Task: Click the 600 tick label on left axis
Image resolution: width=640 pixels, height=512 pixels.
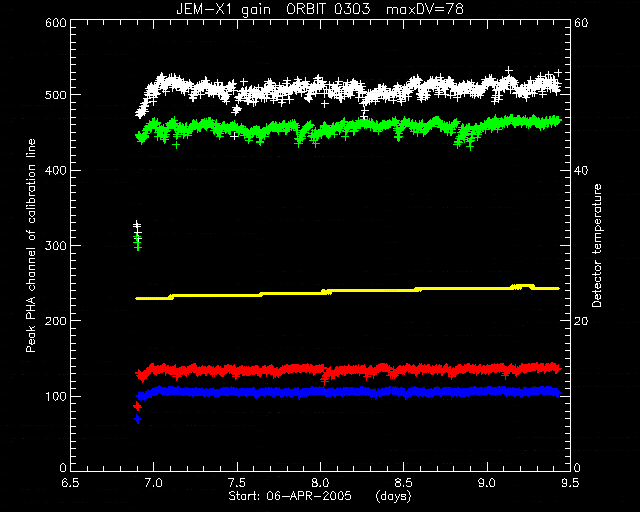Action: tap(56, 23)
